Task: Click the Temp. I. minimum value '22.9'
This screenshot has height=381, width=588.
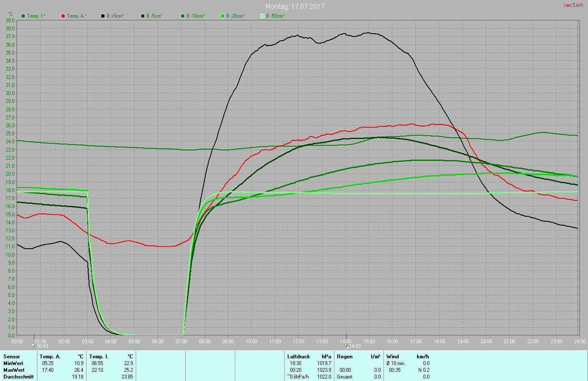Action: 128,363
